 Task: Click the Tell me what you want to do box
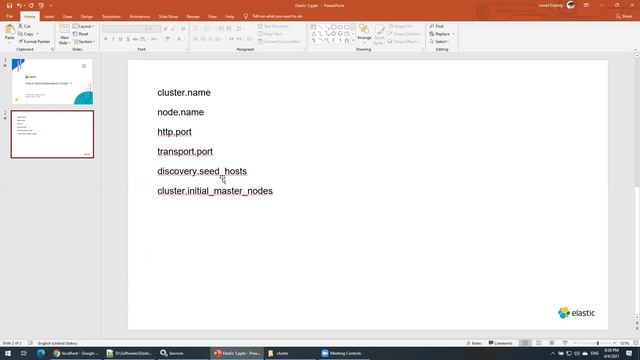click(x=273, y=16)
